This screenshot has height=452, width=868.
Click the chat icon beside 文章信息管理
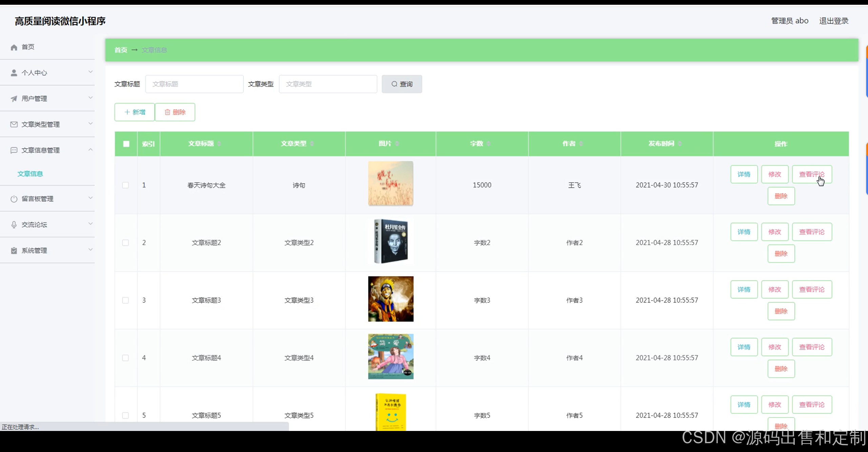(14, 150)
